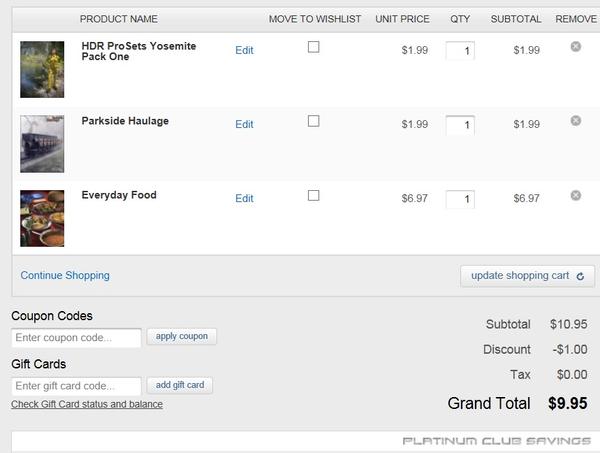600x453 pixels.
Task: Open Parkside Haulage product thumbnail
Action: [42, 143]
